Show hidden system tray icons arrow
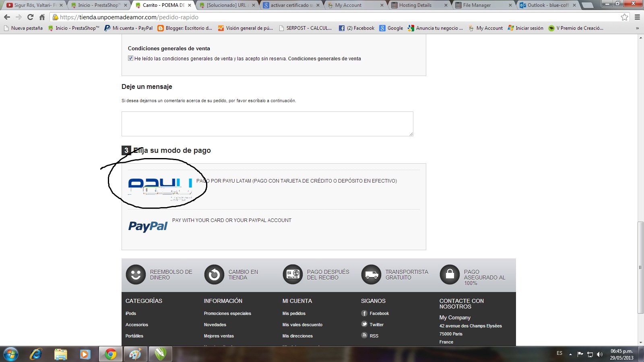Viewport: 644px width, 362px height. pyautogui.click(x=570, y=354)
